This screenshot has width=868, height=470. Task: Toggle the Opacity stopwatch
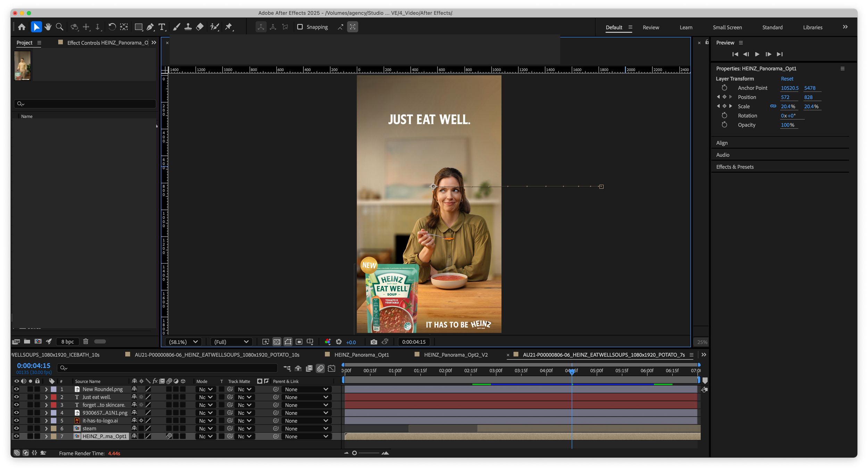coord(724,125)
